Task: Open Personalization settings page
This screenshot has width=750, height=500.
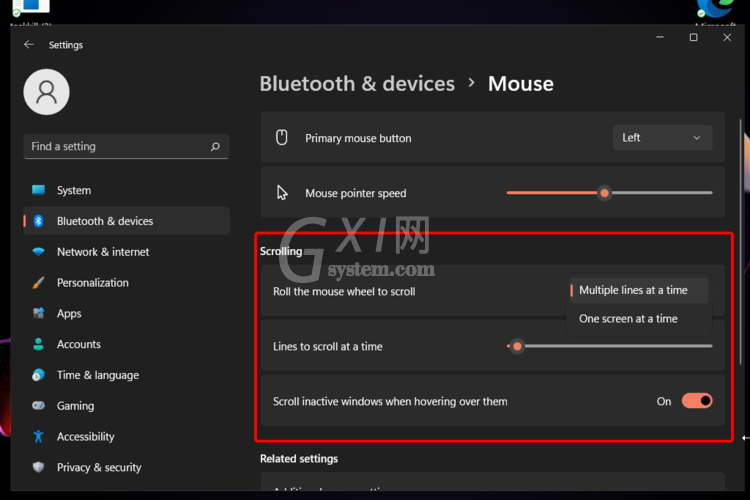Action: pyautogui.click(x=126, y=282)
